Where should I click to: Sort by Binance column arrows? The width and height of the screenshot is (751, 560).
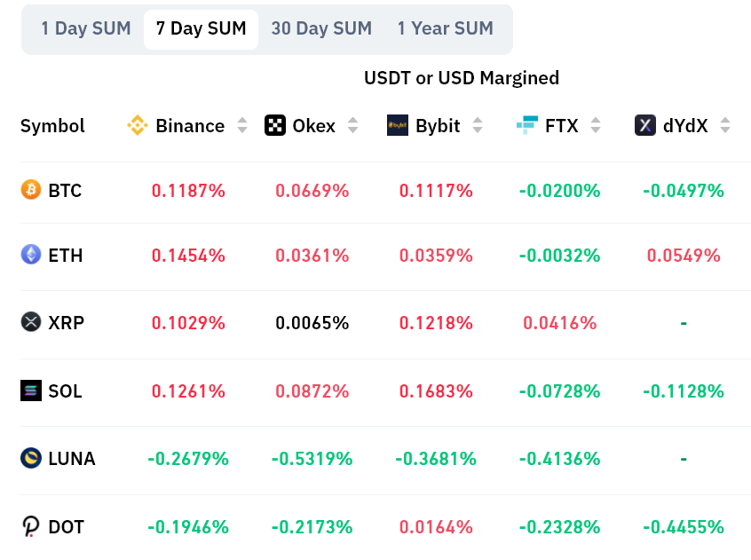click(x=242, y=126)
